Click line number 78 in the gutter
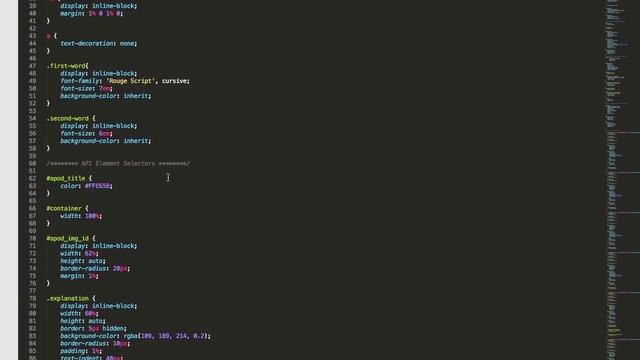640x360 pixels. click(x=32, y=298)
